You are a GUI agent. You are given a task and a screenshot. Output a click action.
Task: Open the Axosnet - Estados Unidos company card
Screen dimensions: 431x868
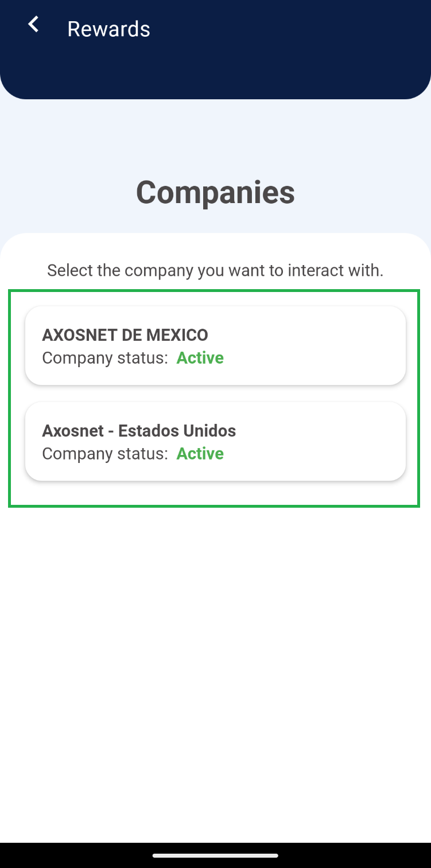(215, 441)
